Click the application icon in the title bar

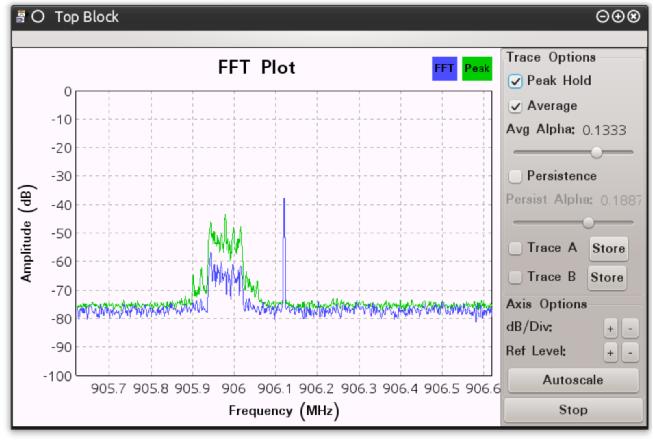[20, 17]
